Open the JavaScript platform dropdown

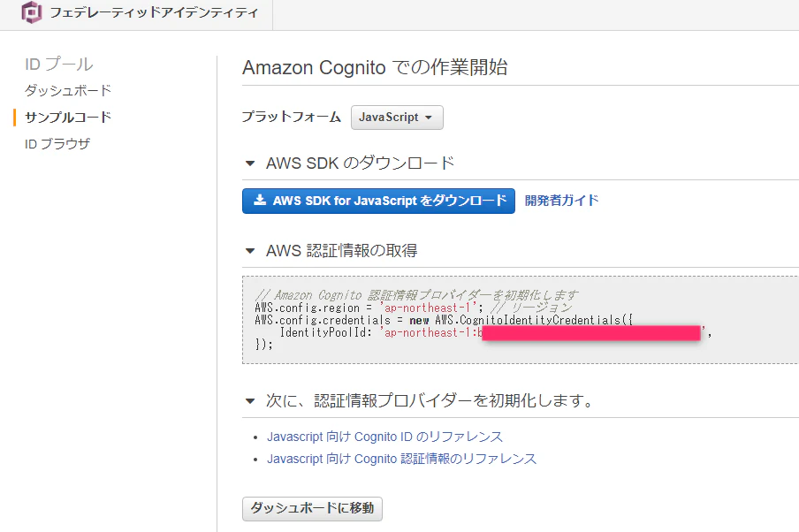tap(397, 118)
